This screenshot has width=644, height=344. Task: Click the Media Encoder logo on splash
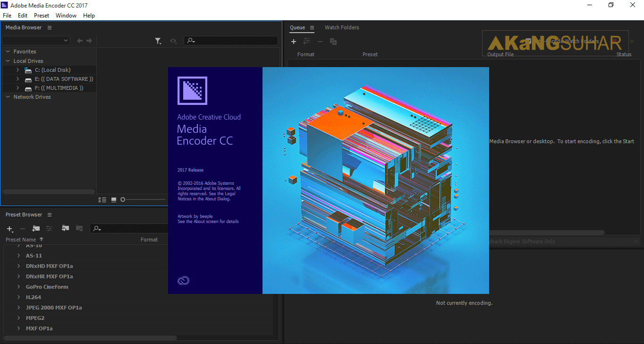tap(192, 90)
